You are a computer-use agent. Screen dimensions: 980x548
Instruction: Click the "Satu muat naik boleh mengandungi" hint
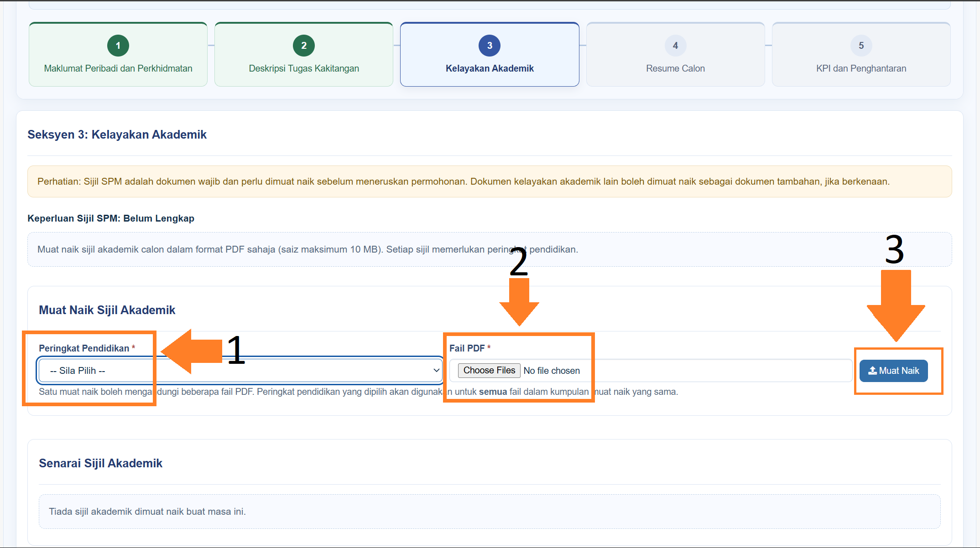pos(358,392)
